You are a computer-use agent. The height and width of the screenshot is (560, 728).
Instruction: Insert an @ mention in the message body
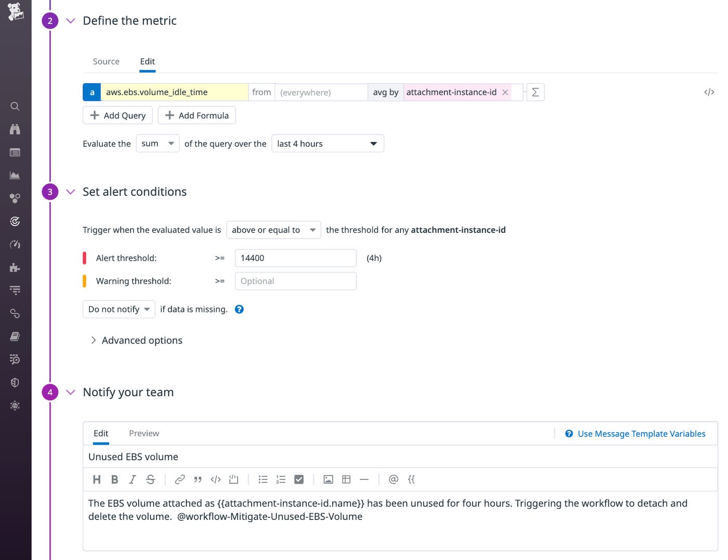pyautogui.click(x=393, y=479)
